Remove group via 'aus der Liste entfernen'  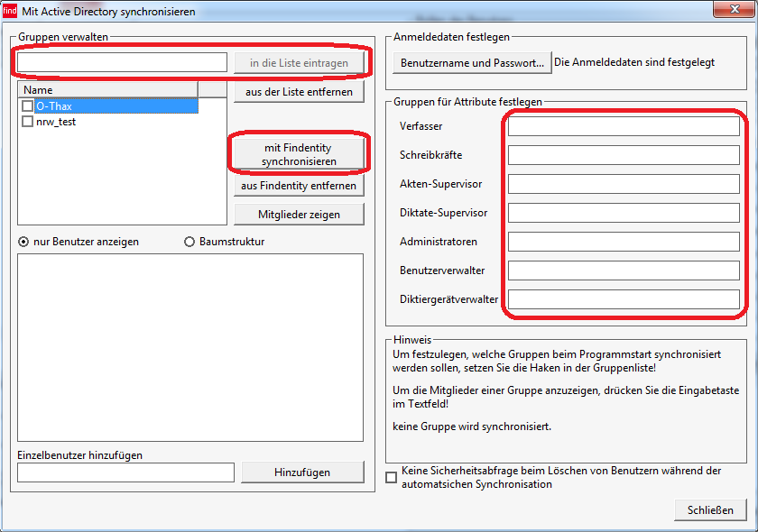point(299,92)
